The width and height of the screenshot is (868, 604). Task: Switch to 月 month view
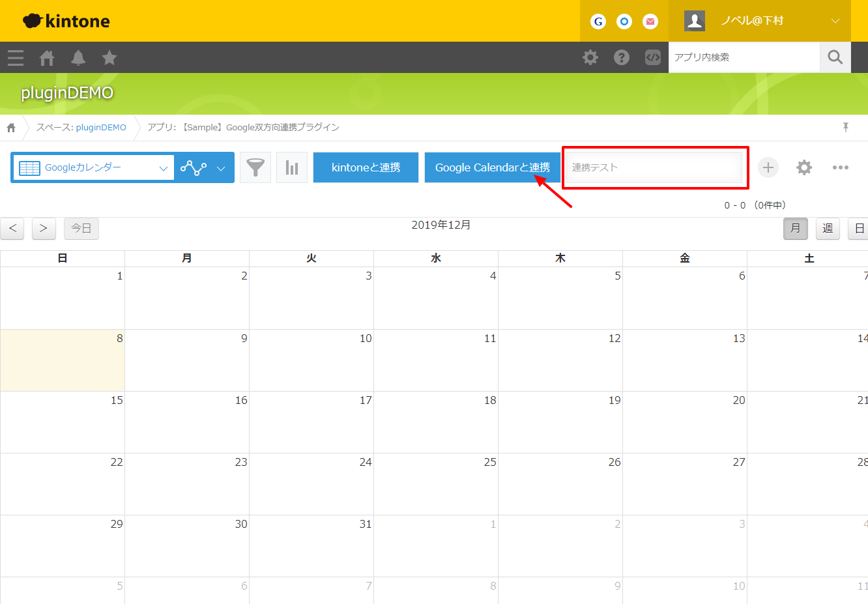tap(795, 229)
